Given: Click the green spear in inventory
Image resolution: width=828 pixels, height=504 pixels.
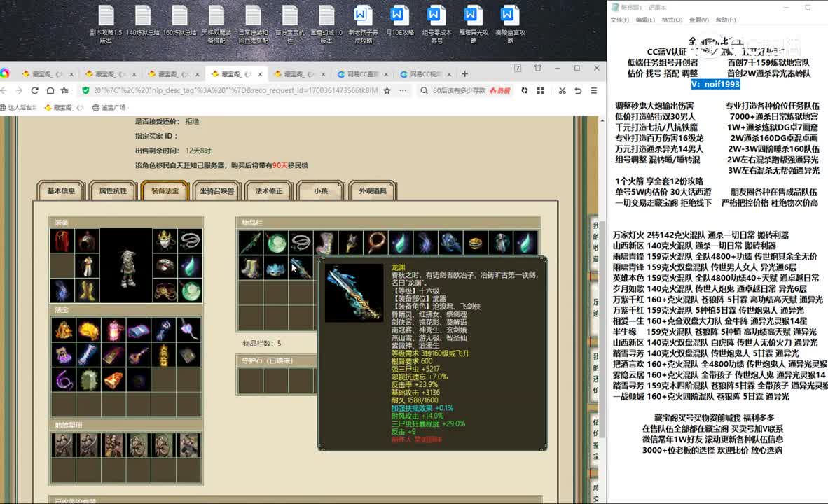Looking at the screenshot, I should (250, 243).
